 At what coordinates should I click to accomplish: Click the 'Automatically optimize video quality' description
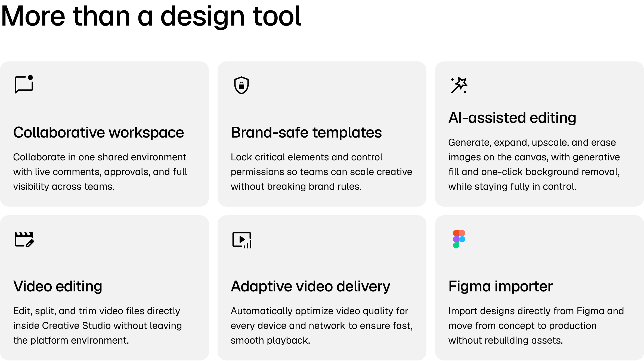pyautogui.click(x=322, y=326)
